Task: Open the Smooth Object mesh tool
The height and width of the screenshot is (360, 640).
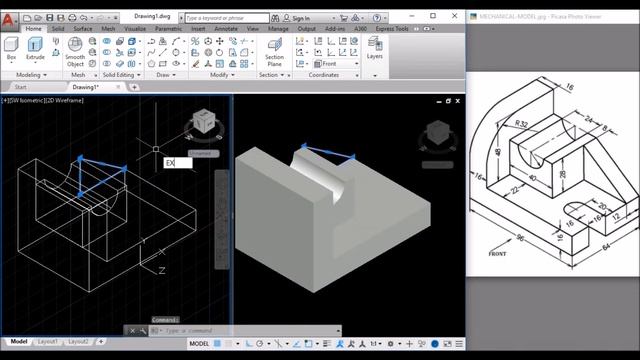Action: click(x=75, y=52)
